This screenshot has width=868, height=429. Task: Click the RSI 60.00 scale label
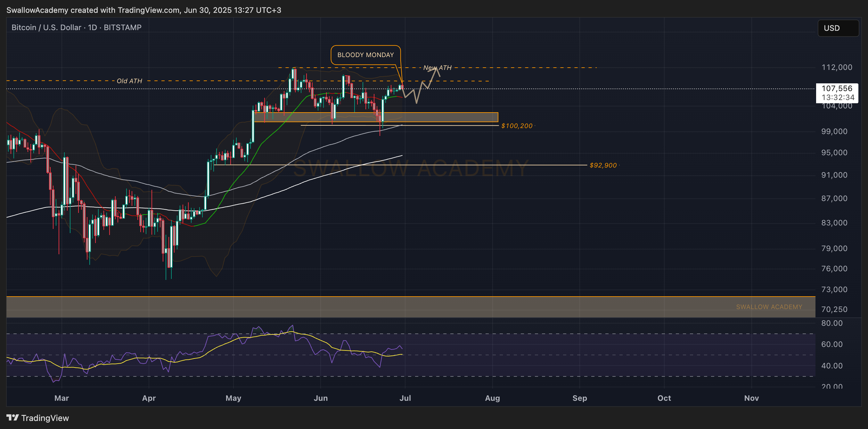pyautogui.click(x=831, y=344)
